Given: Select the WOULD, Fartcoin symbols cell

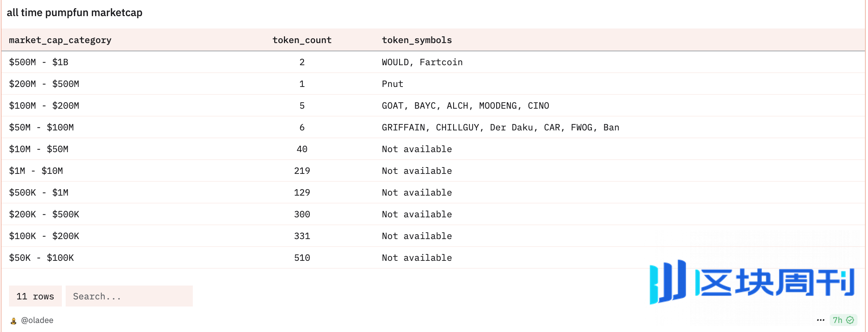Looking at the screenshot, I should tap(422, 62).
